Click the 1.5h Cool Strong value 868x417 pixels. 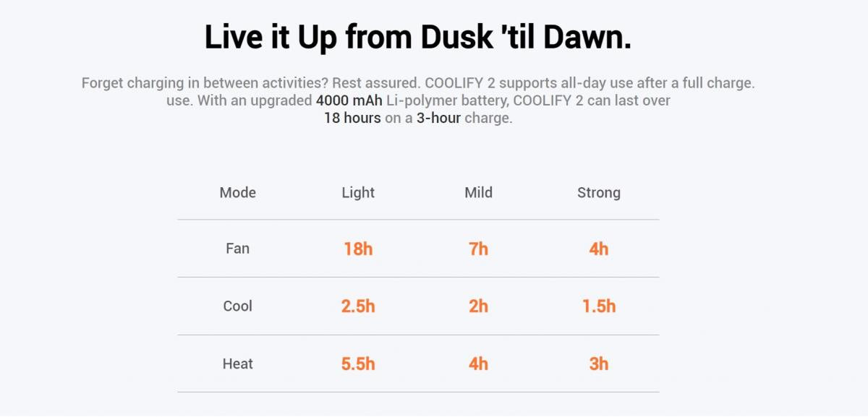pyautogui.click(x=598, y=306)
